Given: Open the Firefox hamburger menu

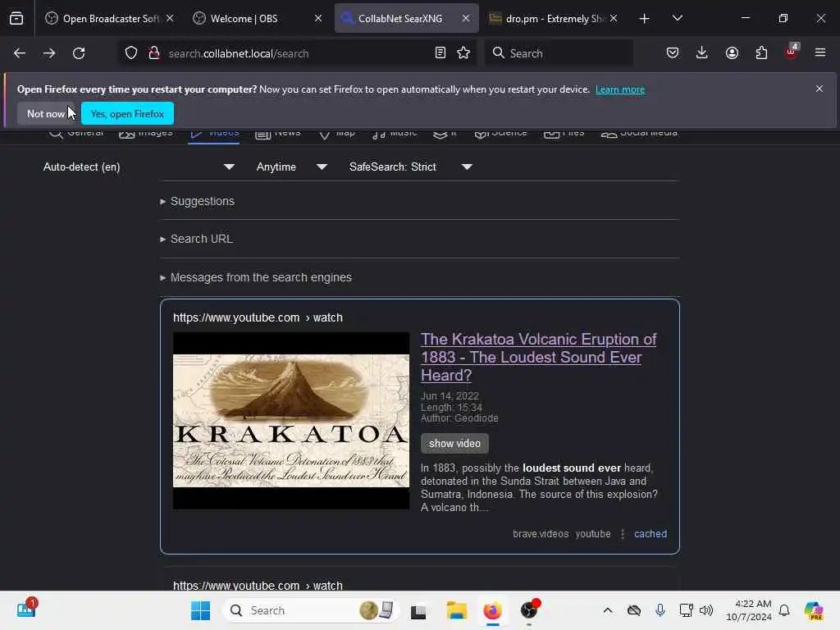Looking at the screenshot, I should coord(820,52).
